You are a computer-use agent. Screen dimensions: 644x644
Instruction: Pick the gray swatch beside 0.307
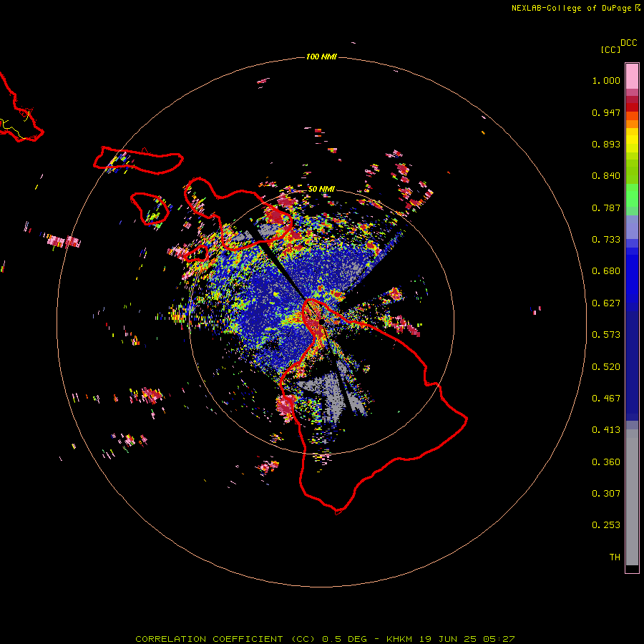click(632, 497)
